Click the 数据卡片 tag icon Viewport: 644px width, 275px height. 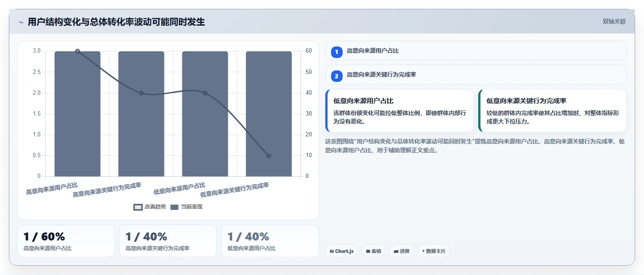point(423,251)
